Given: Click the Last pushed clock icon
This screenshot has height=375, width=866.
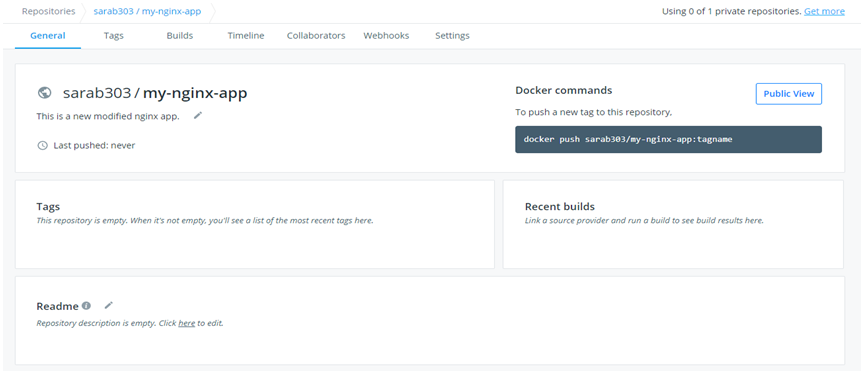Looking at the screenshot, I should click(42, 146).
